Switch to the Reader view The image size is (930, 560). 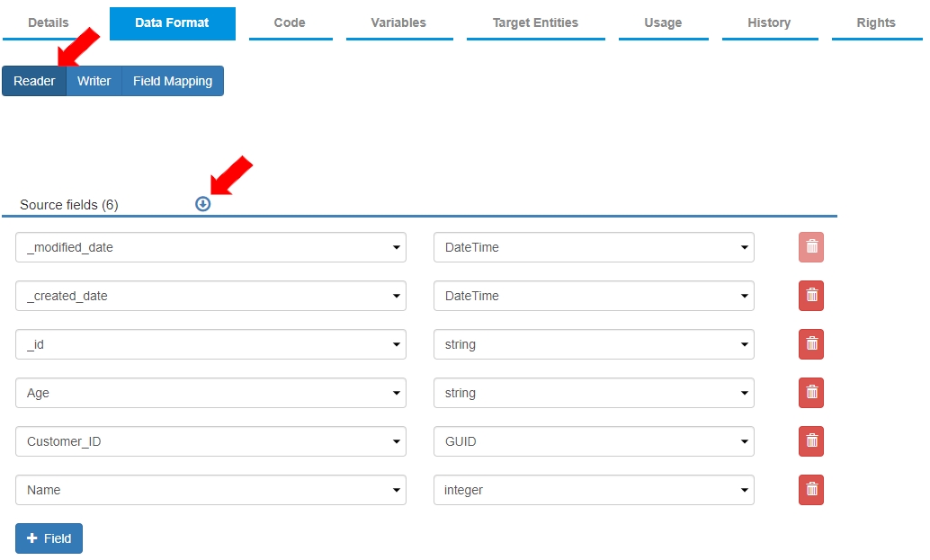(x=34, y=81)
